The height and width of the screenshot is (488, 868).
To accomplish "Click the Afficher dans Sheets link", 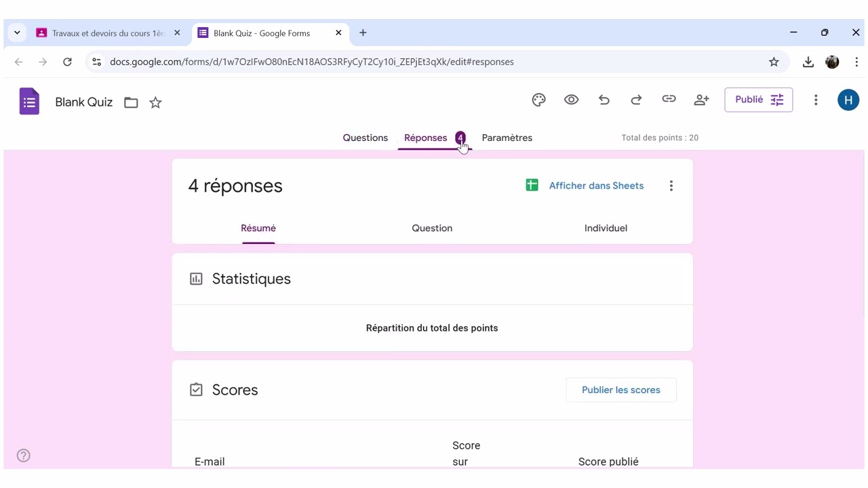I will [x=596, y=186].
